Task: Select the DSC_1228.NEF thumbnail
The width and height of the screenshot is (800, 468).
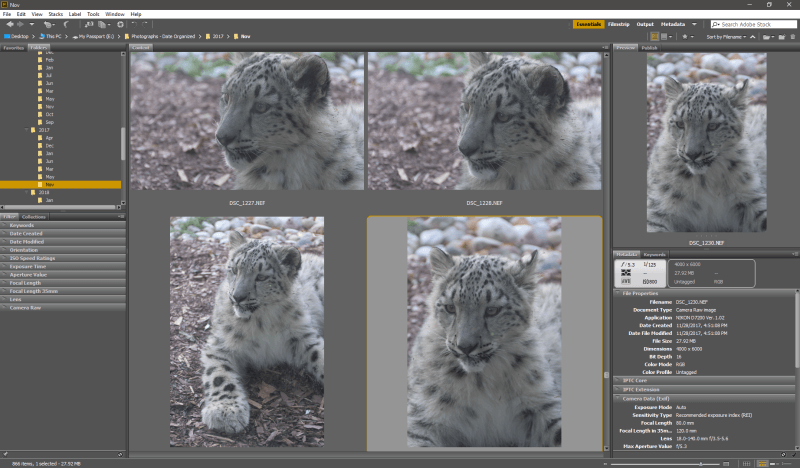Action: (x=484, y=121)
